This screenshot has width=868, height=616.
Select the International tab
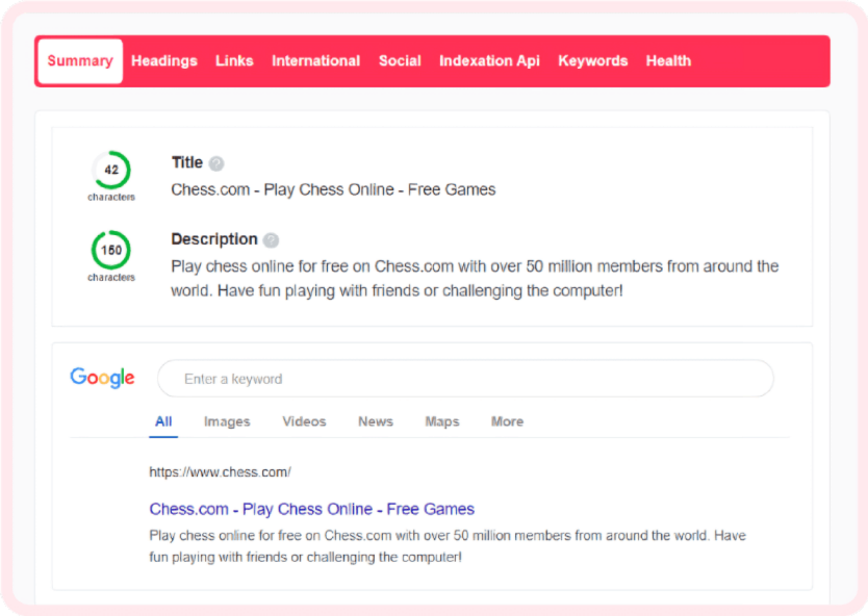pyautogui.click(x=316, y=61)
